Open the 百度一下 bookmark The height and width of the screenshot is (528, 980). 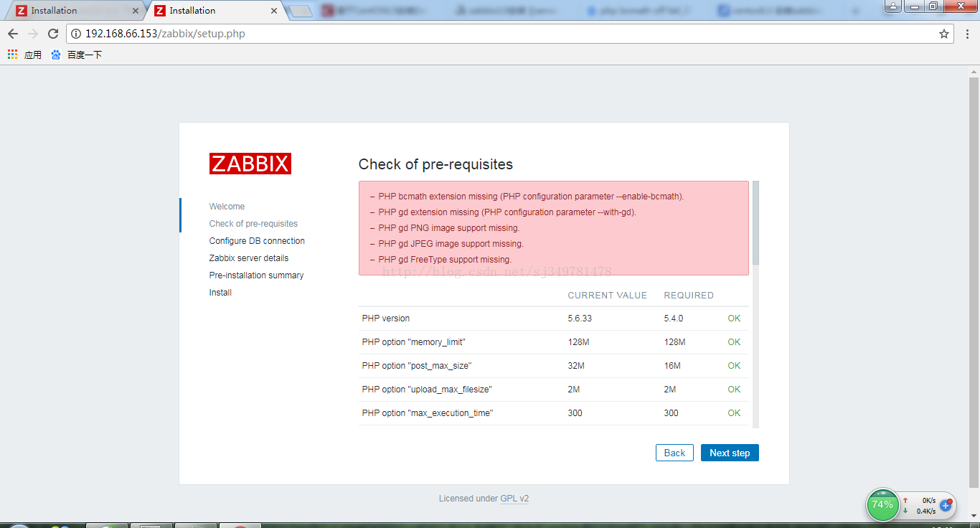click(77, 55)
